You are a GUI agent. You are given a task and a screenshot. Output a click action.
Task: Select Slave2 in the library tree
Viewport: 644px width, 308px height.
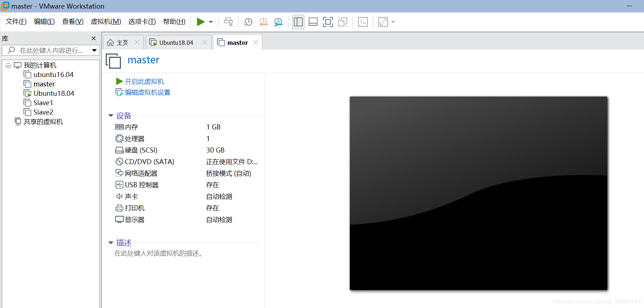[43, 112]
